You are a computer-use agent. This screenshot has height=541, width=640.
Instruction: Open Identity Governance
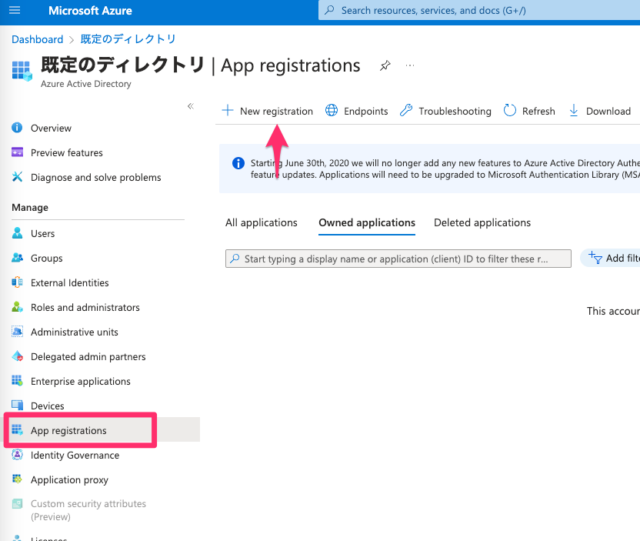(x=75, y=455)
